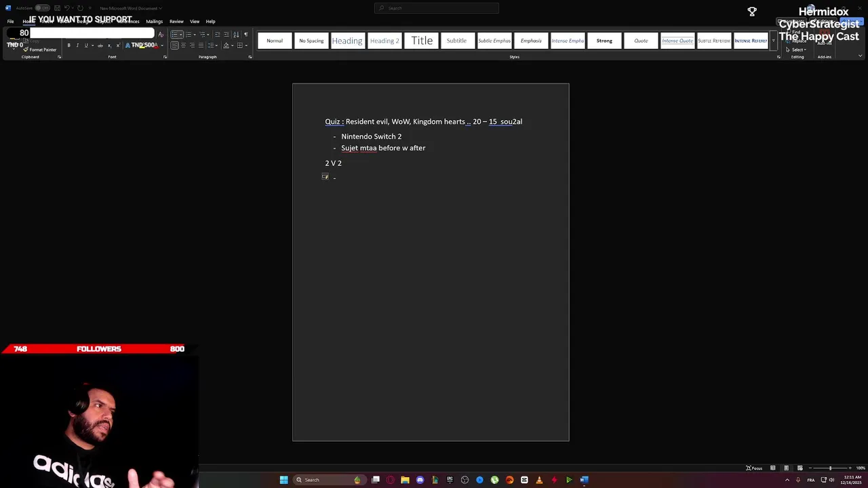Apply the No Spacing style
The width and height of the screenshot is (868, 488).
[311, 41]
